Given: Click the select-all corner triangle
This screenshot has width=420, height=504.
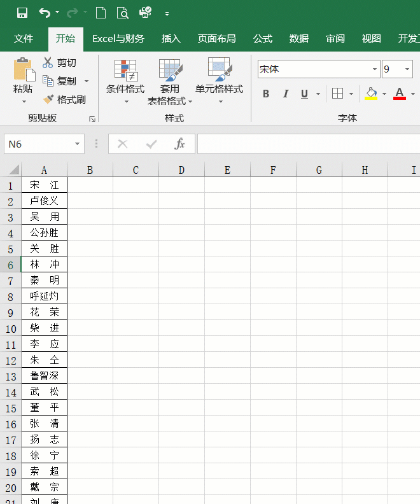Looking at the screenshot, I should [13, 169].
